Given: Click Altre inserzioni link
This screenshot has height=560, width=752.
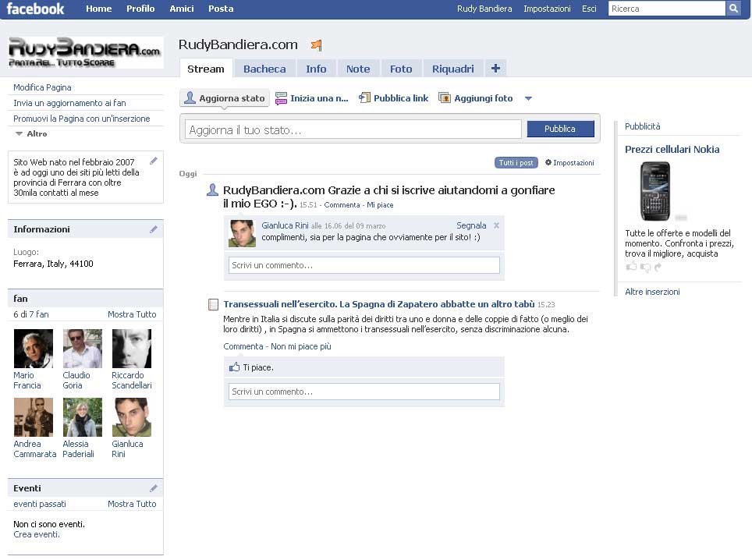Looking at the screenshot, I should coord(652,292).
